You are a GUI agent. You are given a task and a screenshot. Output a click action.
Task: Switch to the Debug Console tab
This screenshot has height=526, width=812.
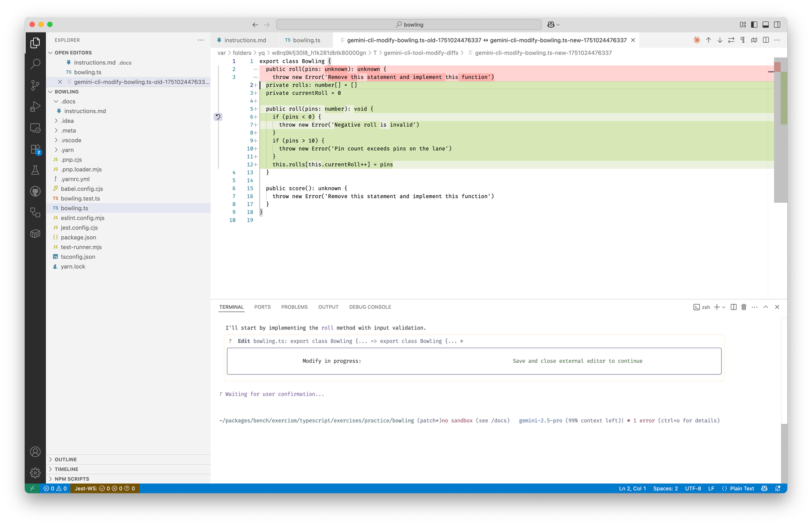tap(370, 307)
